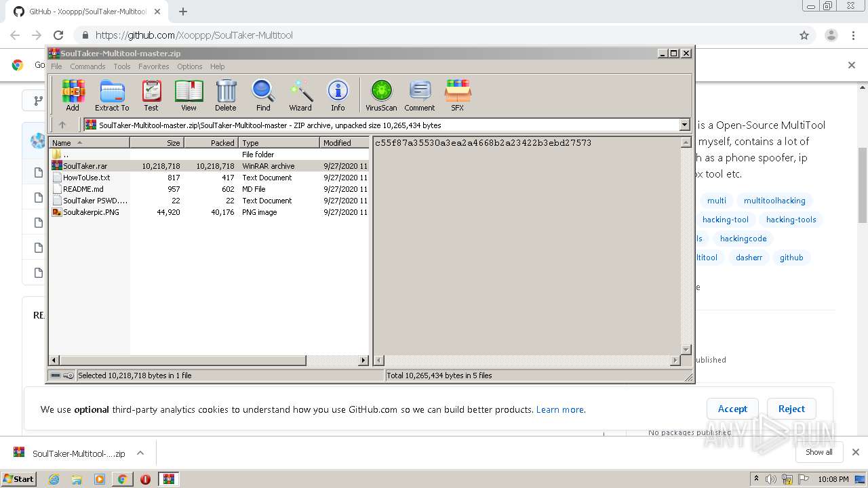Open the Find tool
868x488 pixels.
[x=263, y=95]
